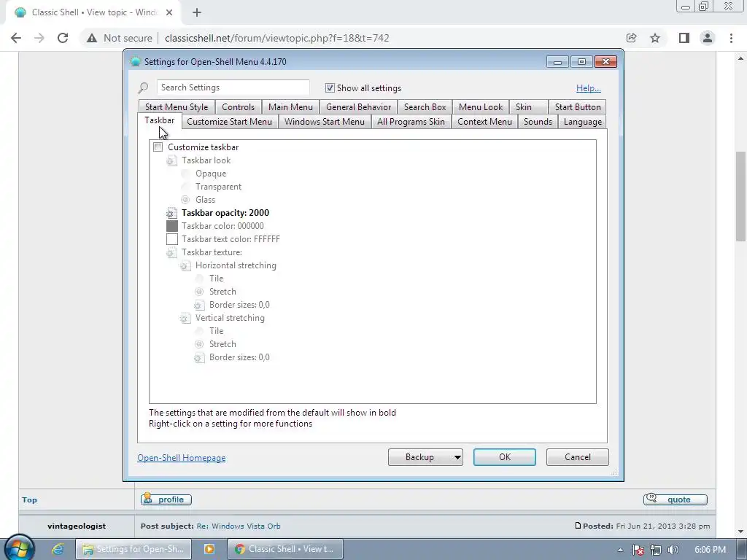Switch to the Search Box tab
This screenshot has width=747, height=560.
(x=425, y=107)
